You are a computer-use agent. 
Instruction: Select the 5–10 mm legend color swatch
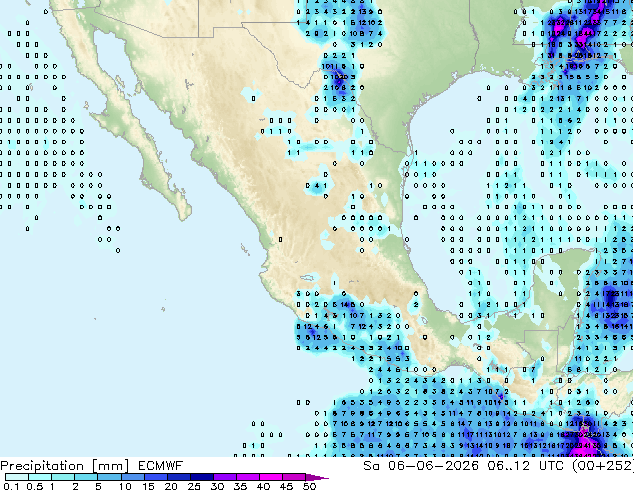pyautogui.click(x=109, y=477)
